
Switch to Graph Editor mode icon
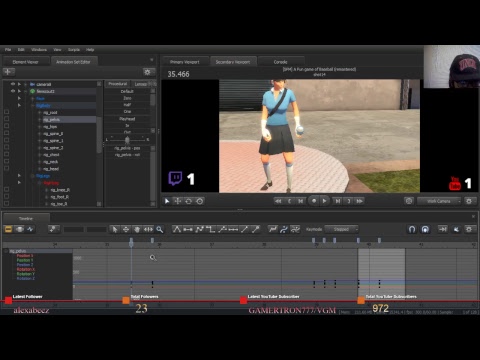(x=31, y=229)
